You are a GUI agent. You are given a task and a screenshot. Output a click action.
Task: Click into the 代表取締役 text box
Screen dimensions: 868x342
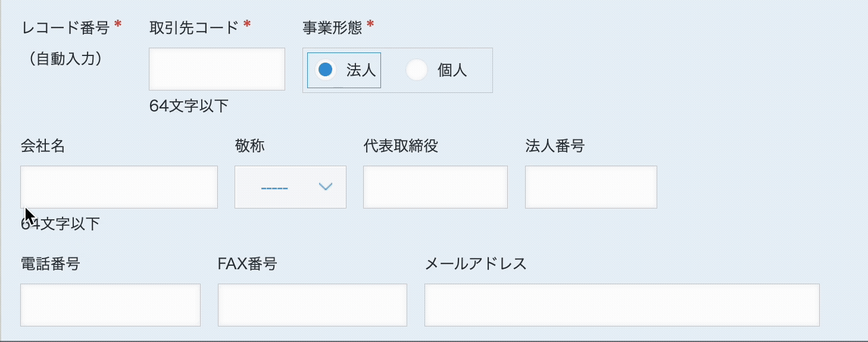(435, 187)
